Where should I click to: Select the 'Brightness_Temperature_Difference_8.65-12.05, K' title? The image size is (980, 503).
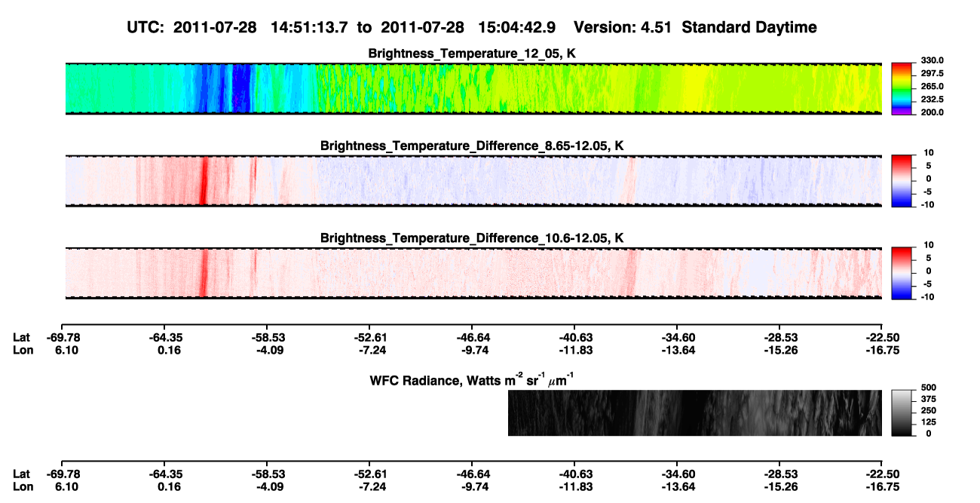[473, 146]
